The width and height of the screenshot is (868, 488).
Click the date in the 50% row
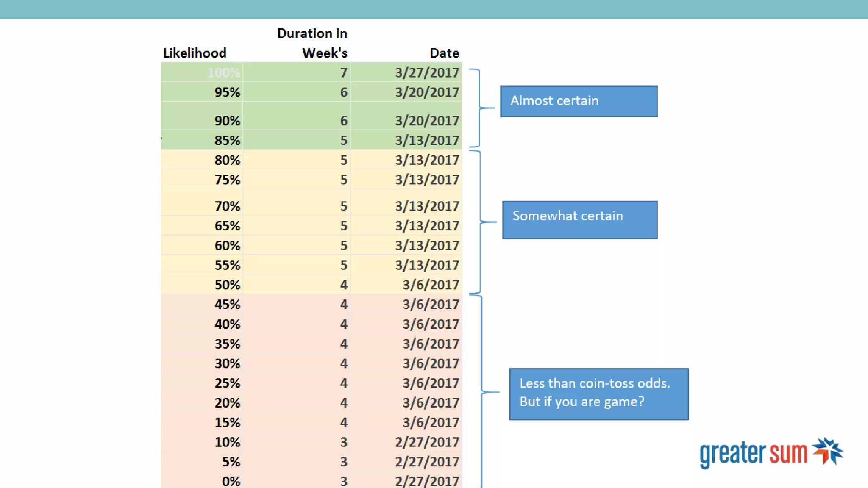coord(431,285)
